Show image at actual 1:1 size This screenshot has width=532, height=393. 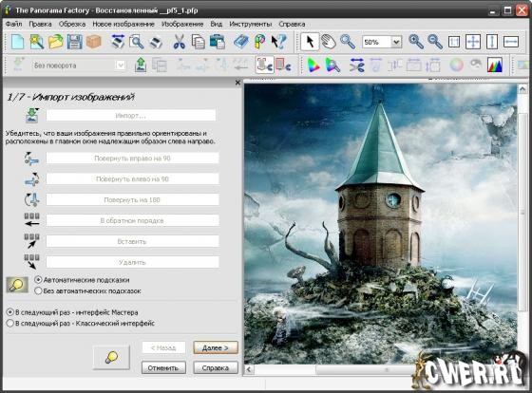coord(454,42)
